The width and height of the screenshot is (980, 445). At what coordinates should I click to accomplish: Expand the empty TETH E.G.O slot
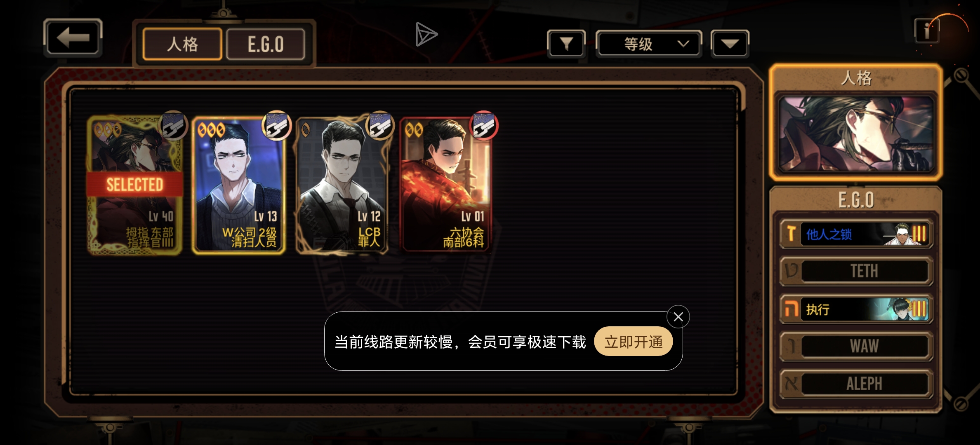856,271
